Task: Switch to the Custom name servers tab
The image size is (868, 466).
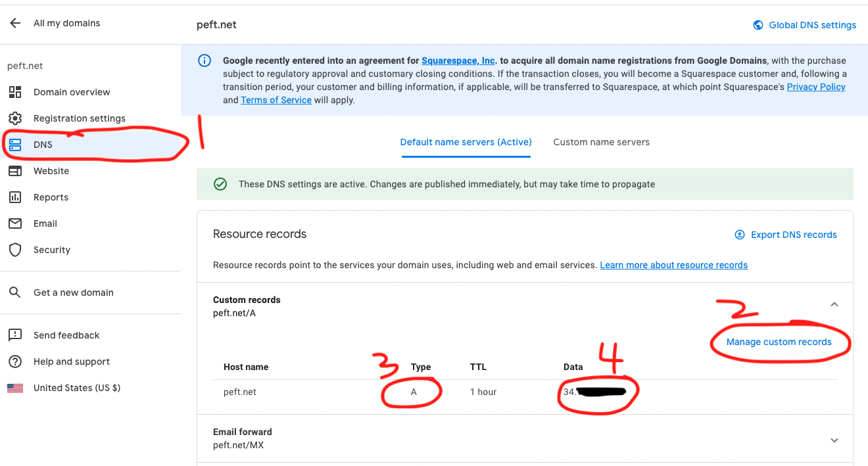Action: coord(601,142)
